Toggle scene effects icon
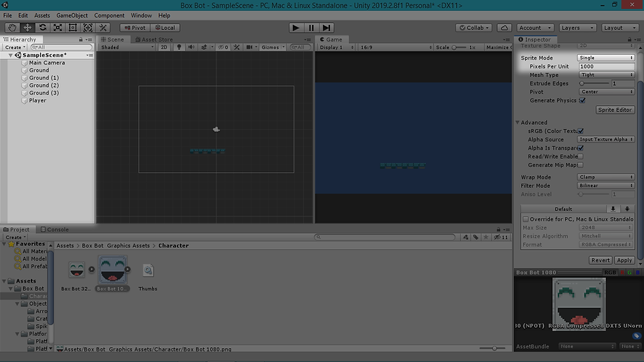This screenshot has width=644, height=362. (x=204, y=47)
